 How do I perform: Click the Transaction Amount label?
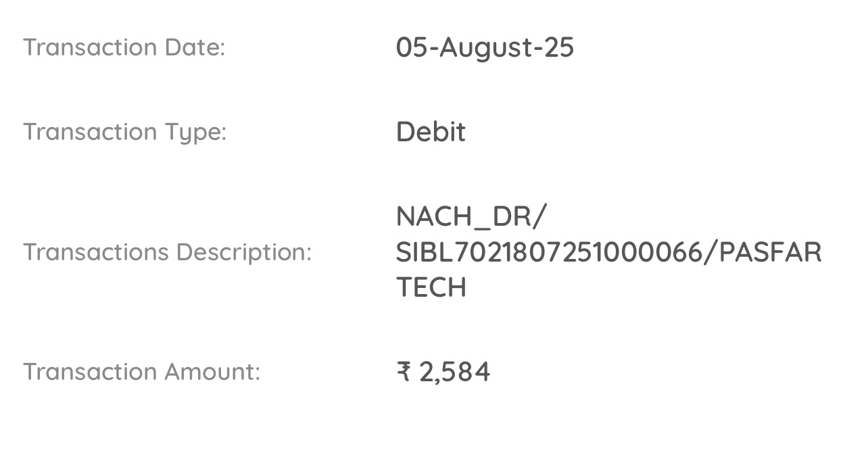tap(141, 372)
